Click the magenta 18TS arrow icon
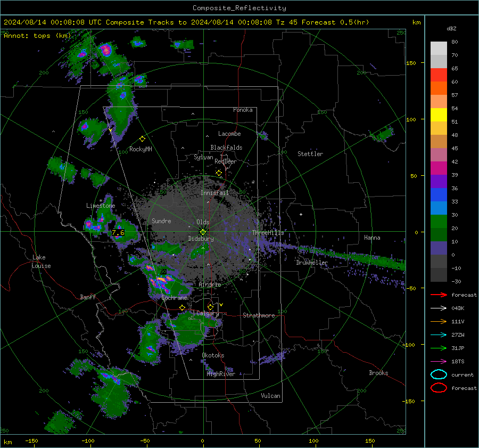This screenshot has height=448, width=479. (x=439, y=362)
